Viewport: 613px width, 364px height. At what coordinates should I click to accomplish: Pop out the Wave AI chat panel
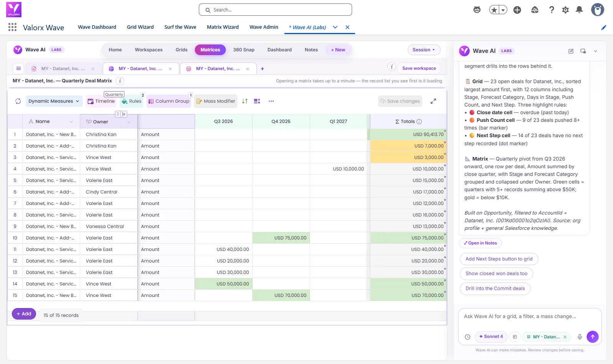(x=583, y=51)
